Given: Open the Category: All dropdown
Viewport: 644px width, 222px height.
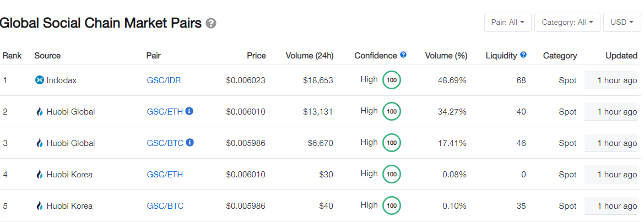Looking at the screenshot, I should pyautogui.click(x=567, y=22).
